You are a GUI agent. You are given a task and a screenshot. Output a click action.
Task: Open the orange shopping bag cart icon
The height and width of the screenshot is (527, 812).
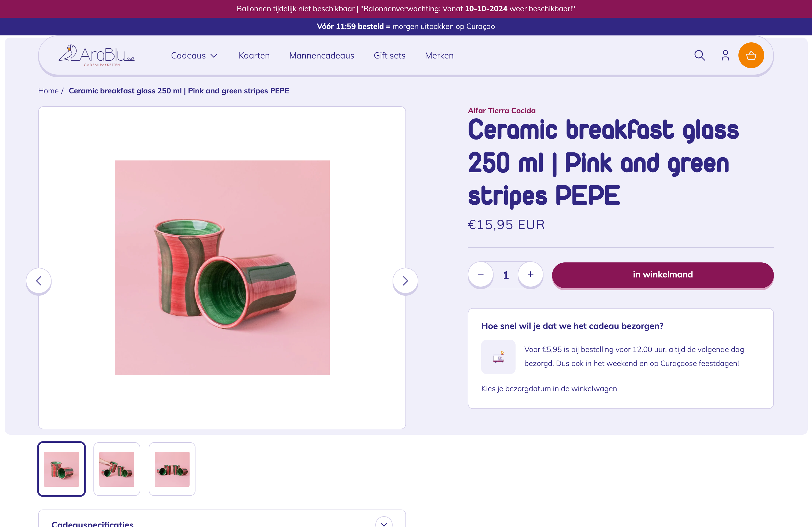751,55
